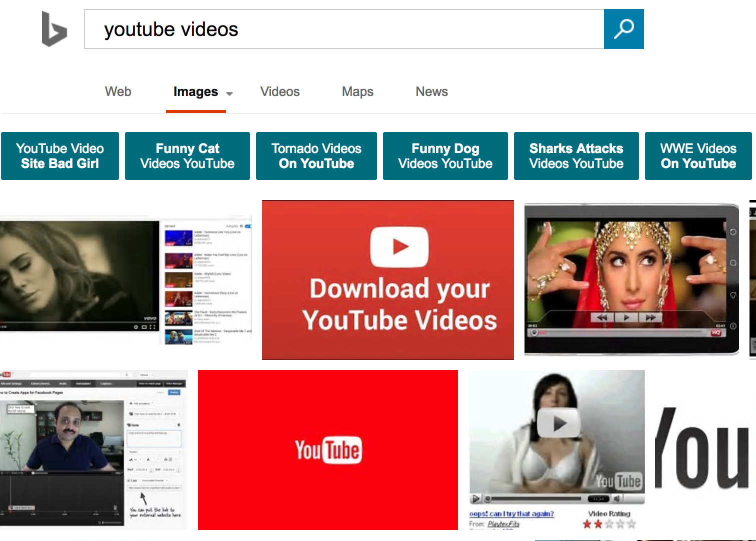Click the small play button under woman video
Screen dimensions: 756x541
tap(476, 498)
